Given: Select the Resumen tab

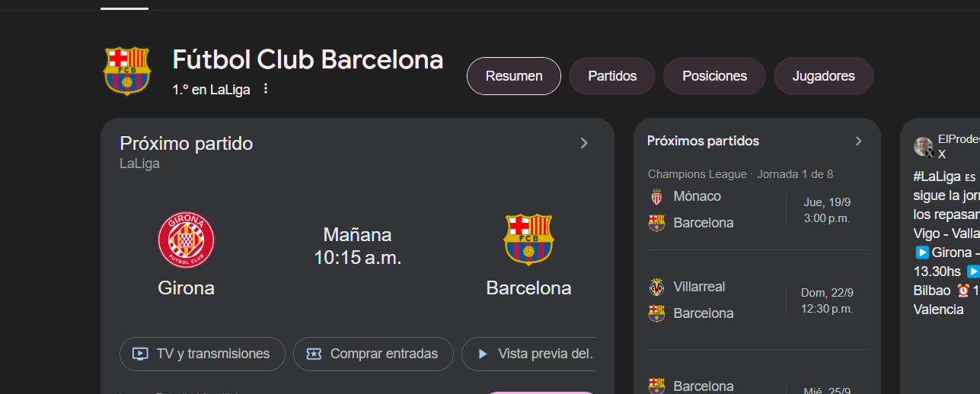Looking at the screenshot, I should tap(514, 76).
